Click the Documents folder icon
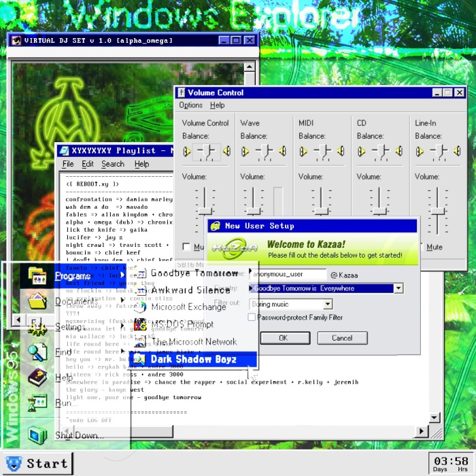Viewport: 476px width, 476px height. (x=37, y=301)
